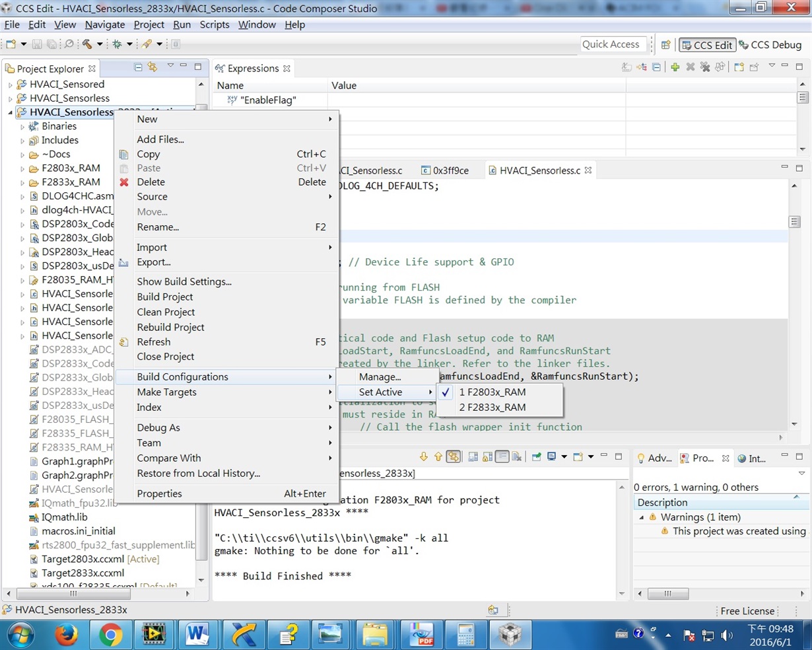812x650 pixels.
Task: Select the "EnableFlag" expression row
Action: [x=268, y=100]
